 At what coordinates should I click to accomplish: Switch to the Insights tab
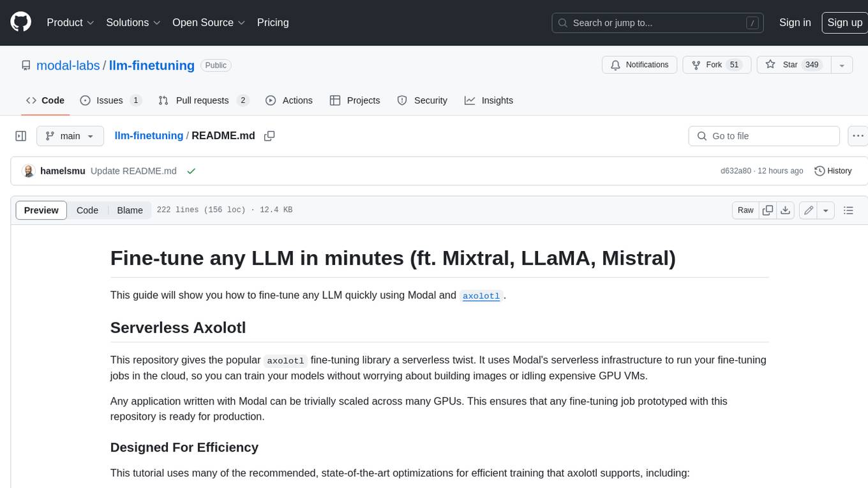(x=489, y=100)
